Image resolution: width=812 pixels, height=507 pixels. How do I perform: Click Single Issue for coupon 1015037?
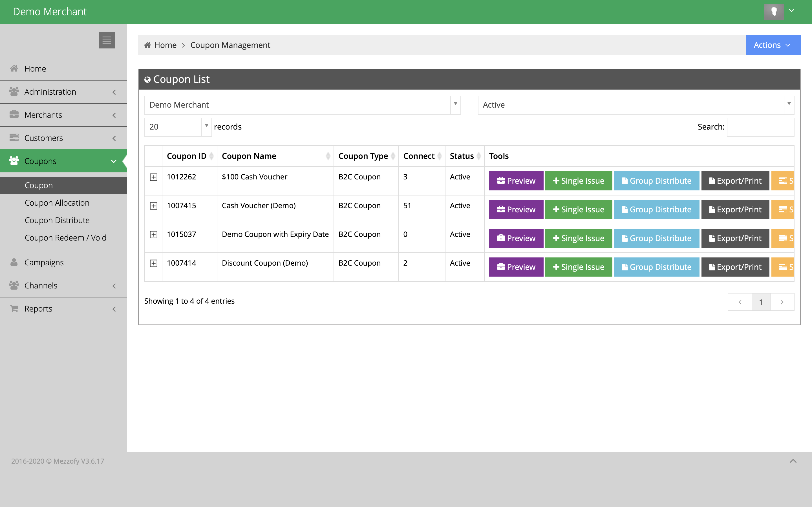click(578, 238)
